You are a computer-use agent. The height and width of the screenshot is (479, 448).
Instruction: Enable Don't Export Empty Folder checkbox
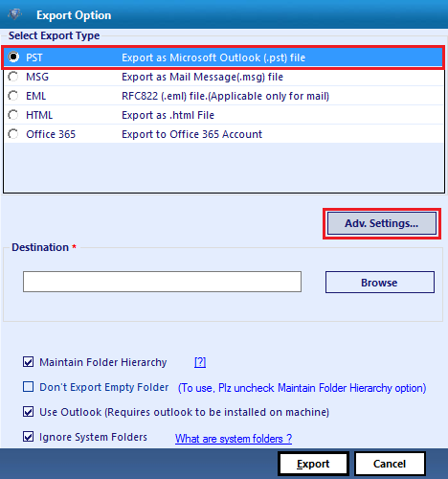[28, 387]
